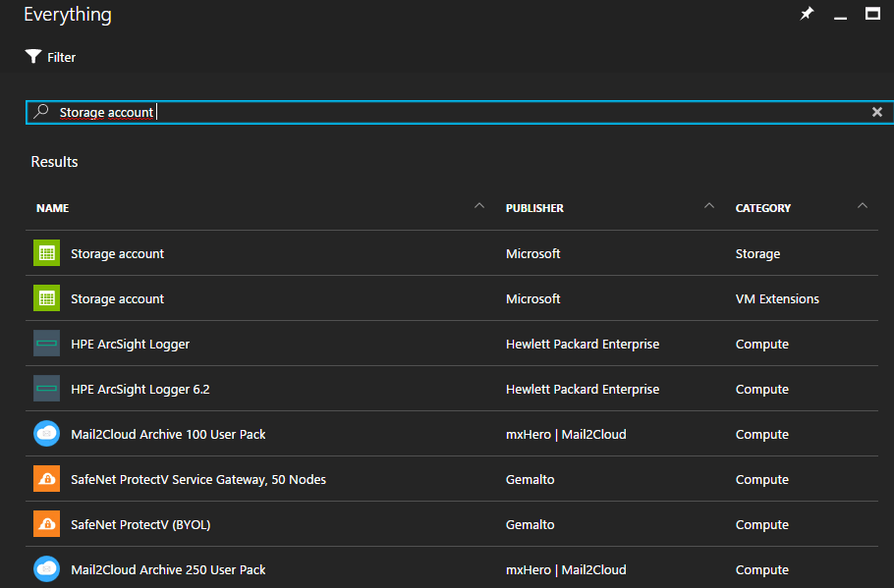Click the Storage account icon in VM Extensions row
This screenshot has width=894, height=588.
[x=47, y=298]
